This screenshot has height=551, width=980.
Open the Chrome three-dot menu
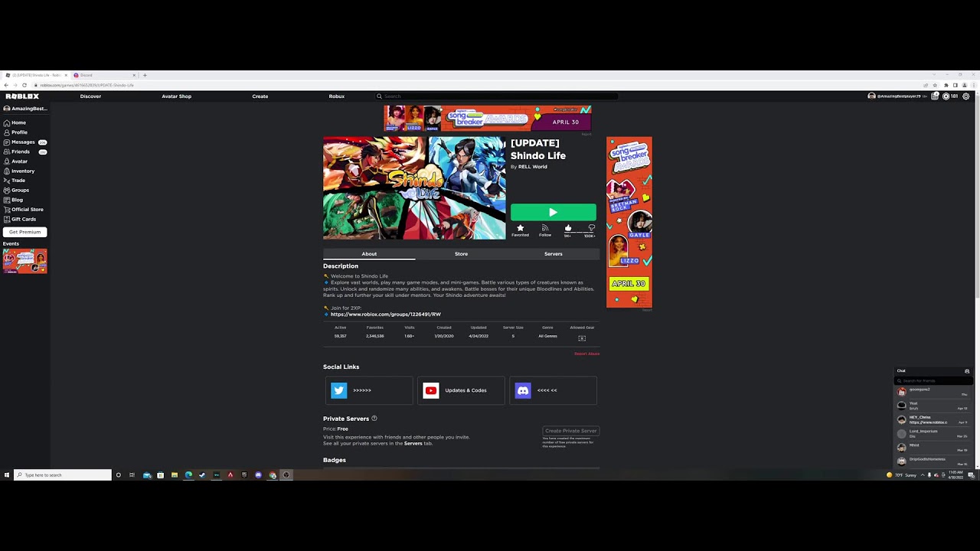pyautogui.click(x=974, y=85)
